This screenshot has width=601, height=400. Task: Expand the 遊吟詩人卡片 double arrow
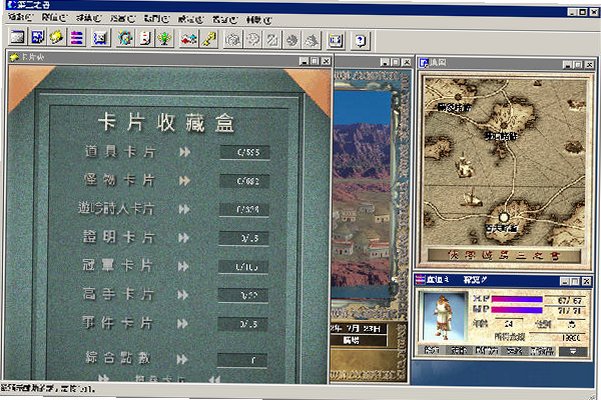click(184, 209)
